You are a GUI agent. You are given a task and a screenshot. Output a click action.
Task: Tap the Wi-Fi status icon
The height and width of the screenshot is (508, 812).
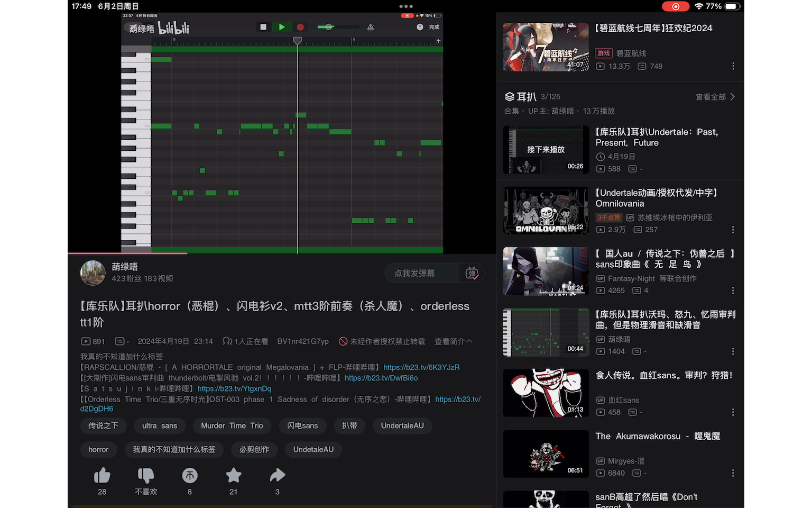coord(699,6)
